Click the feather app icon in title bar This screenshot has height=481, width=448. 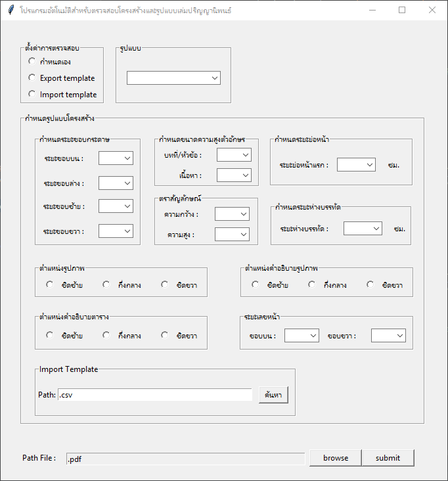pyautogui.click(x=11, y=10)
